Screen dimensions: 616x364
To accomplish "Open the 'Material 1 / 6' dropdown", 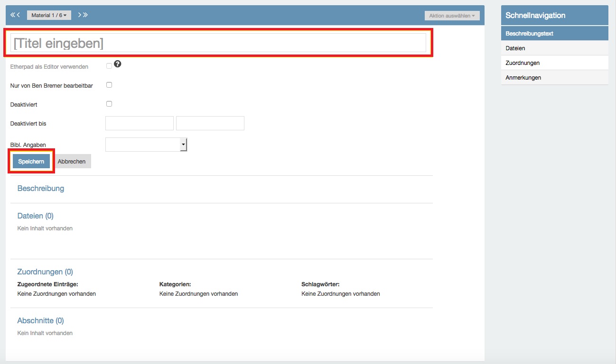I will click(x=49, y=15).
